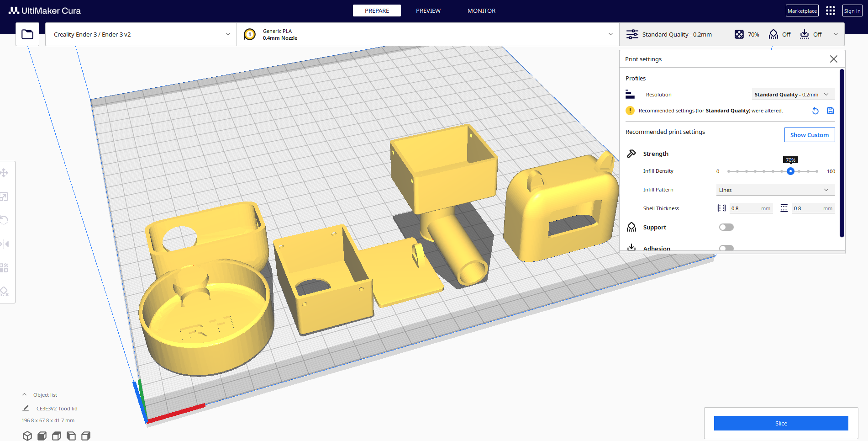Open the Per Model Settings tool
Screen dimensions: 868x441
(x=4, y=268)
